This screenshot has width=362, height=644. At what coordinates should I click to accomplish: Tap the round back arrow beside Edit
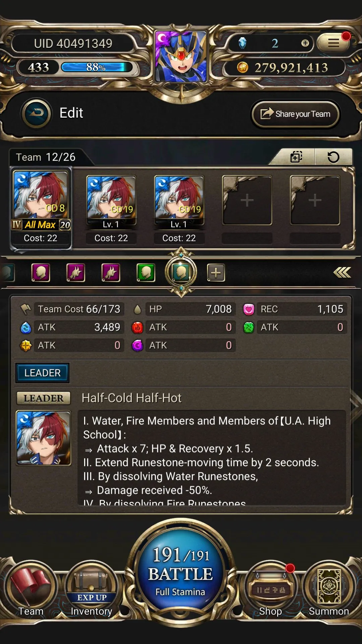click(36, 113)
